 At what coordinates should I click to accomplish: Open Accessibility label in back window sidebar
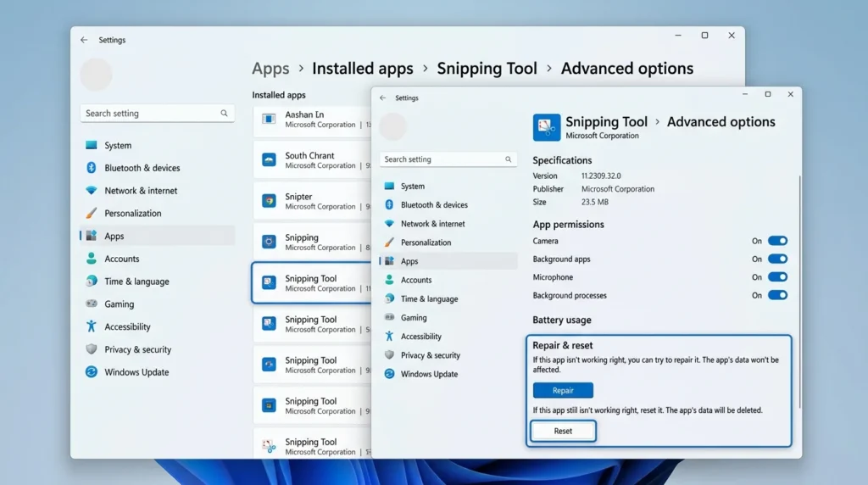(127, 326)
